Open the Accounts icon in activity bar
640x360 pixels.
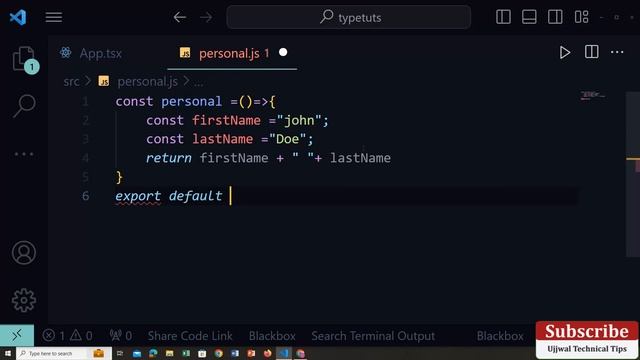point(24,253)
